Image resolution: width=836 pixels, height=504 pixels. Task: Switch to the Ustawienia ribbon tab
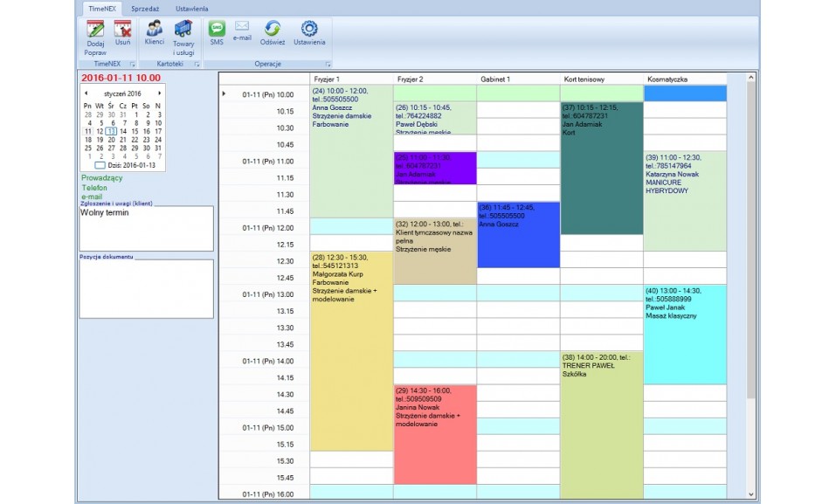(191, 8)
